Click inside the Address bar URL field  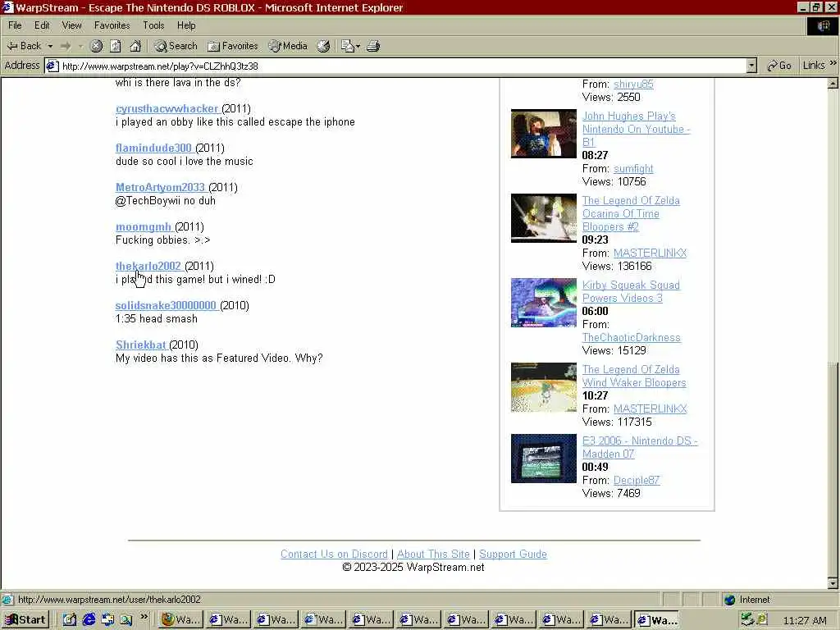[402, 66]
